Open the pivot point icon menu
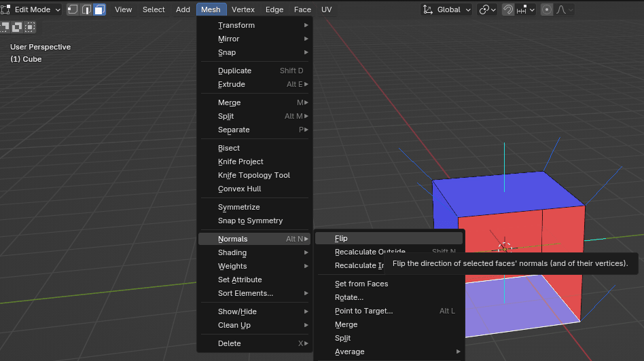The height and width of the screenshot is (361, 644). point(486,9)
